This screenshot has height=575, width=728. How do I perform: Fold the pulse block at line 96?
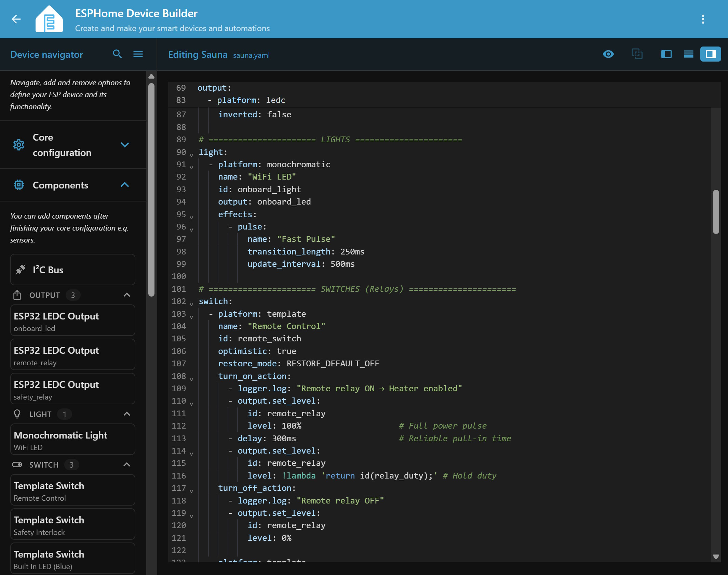tap(191, 230)
